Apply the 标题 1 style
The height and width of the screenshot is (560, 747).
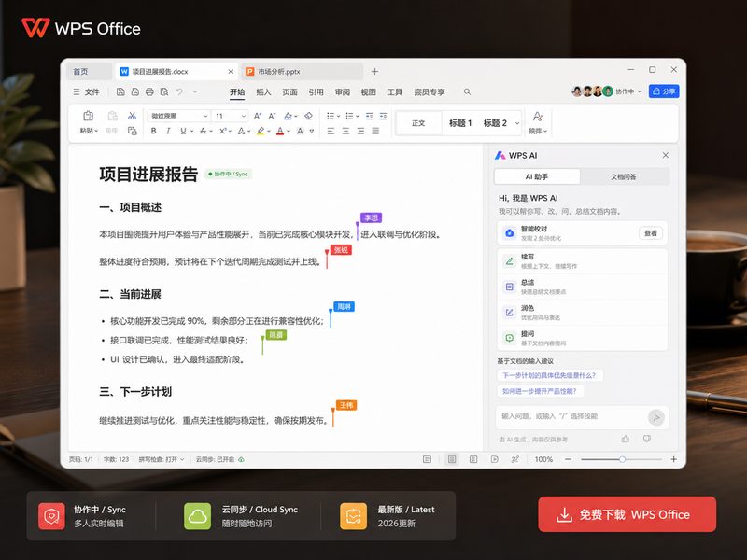460,123
